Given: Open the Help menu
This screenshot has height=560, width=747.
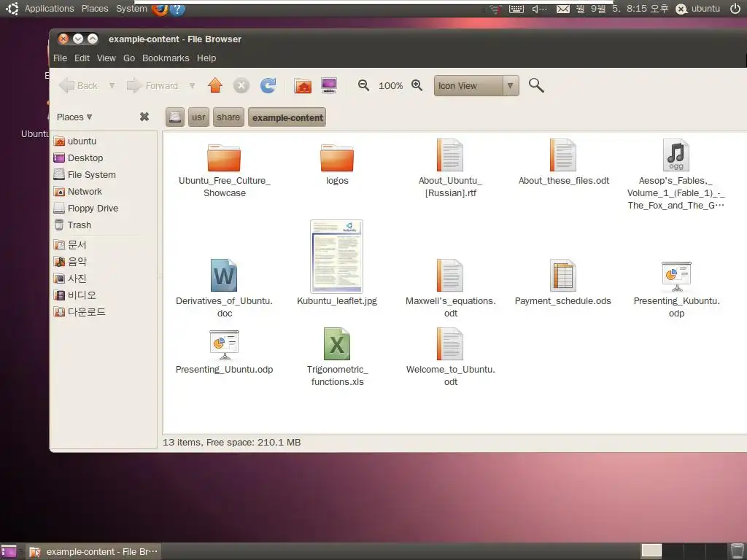Looking at the screenshot, I should pyautogui.click(x=206, y=58).
